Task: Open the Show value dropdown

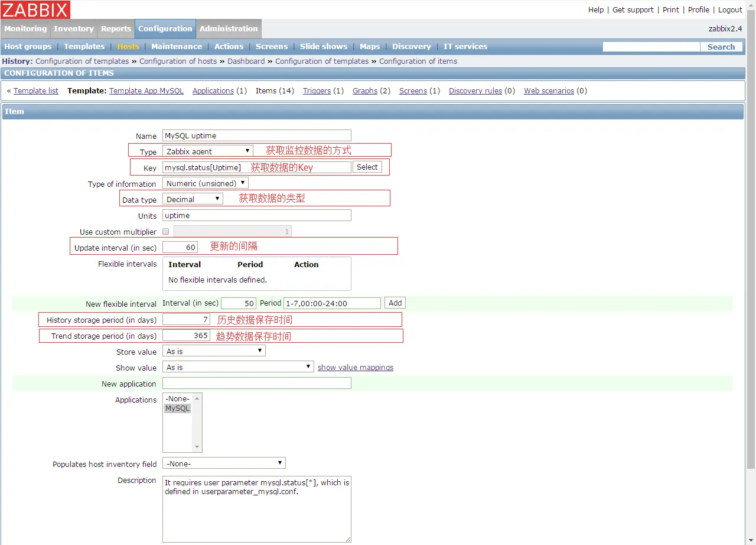Action: tap(237, 367)
